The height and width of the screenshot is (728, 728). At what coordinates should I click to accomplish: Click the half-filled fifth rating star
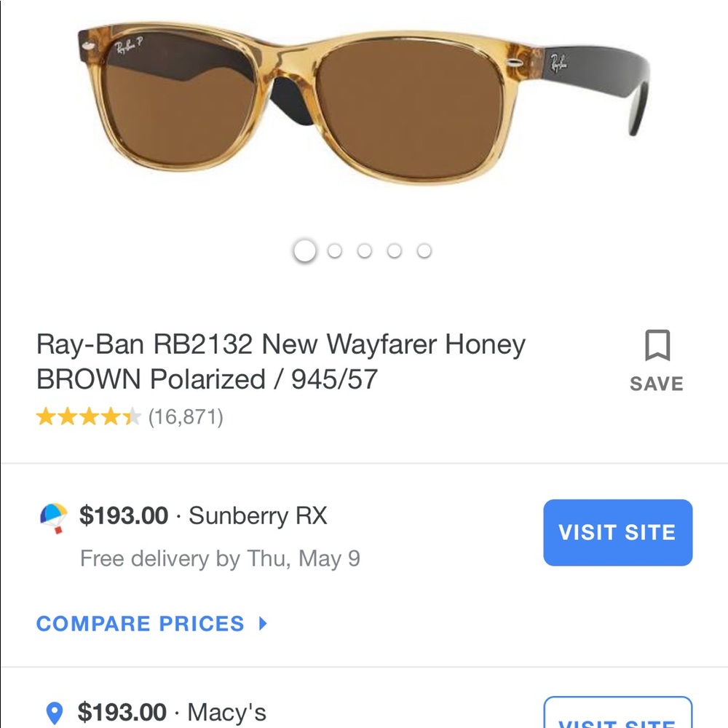click(x=132, y=416)
